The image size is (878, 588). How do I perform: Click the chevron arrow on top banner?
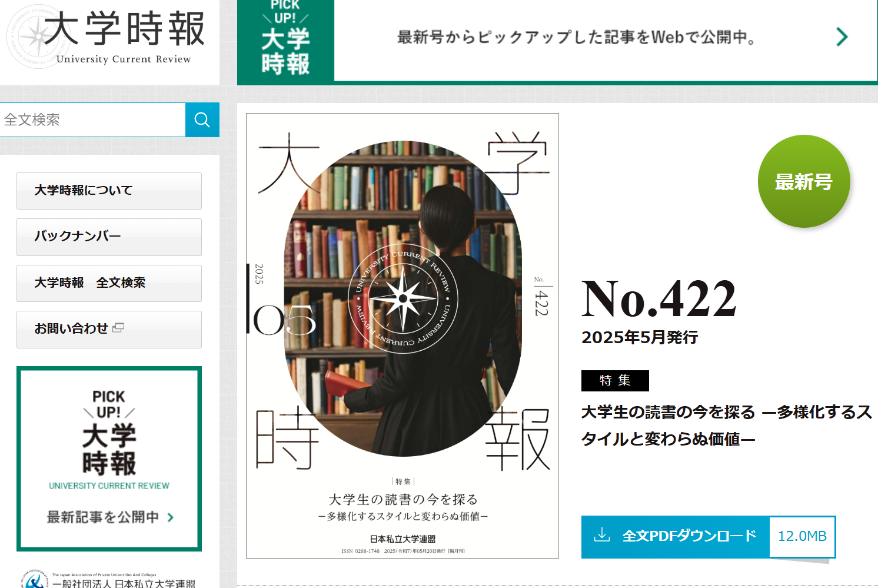(x=842, y=37)
